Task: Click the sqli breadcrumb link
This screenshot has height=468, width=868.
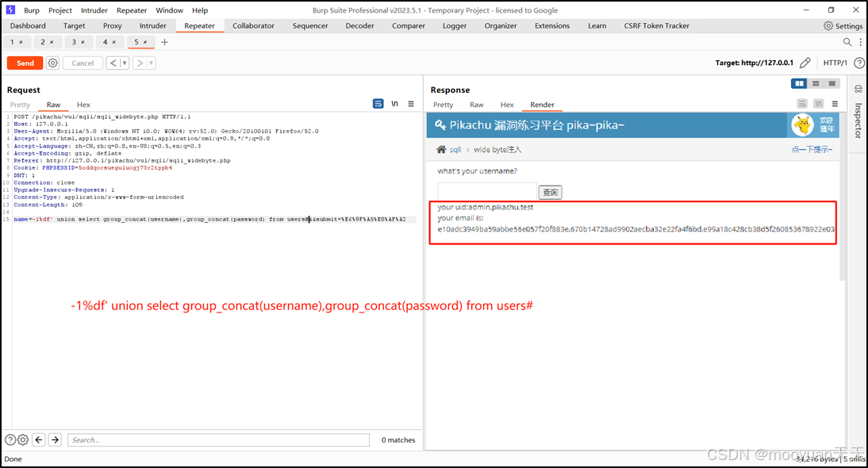Action: tap(455, 149)
